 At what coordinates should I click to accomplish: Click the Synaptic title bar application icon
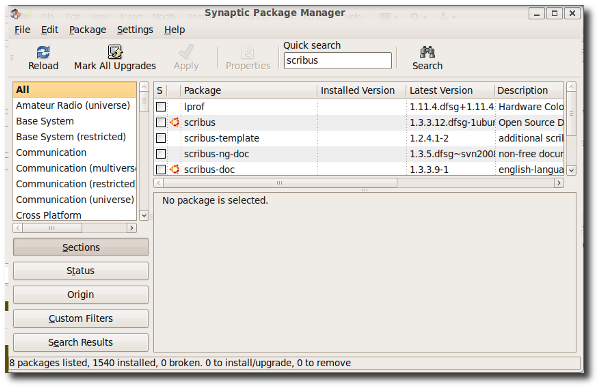(x=16, y=14)
